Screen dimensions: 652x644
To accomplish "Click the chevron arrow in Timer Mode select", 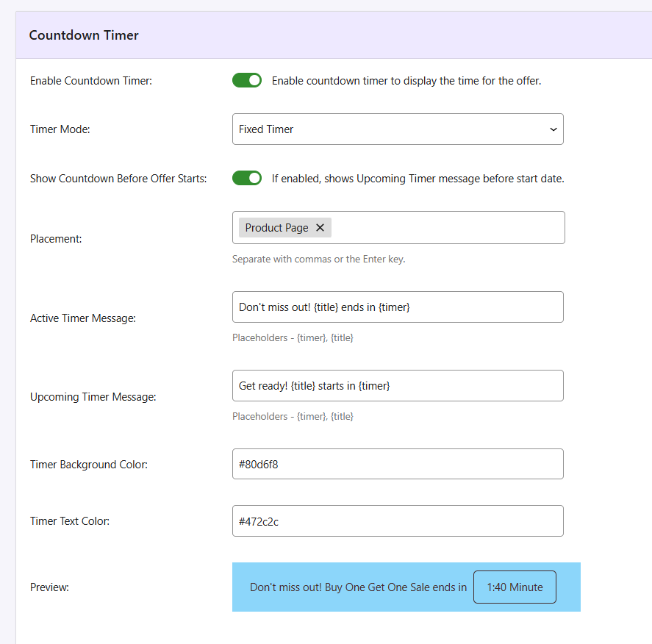I will coord(553,129).
